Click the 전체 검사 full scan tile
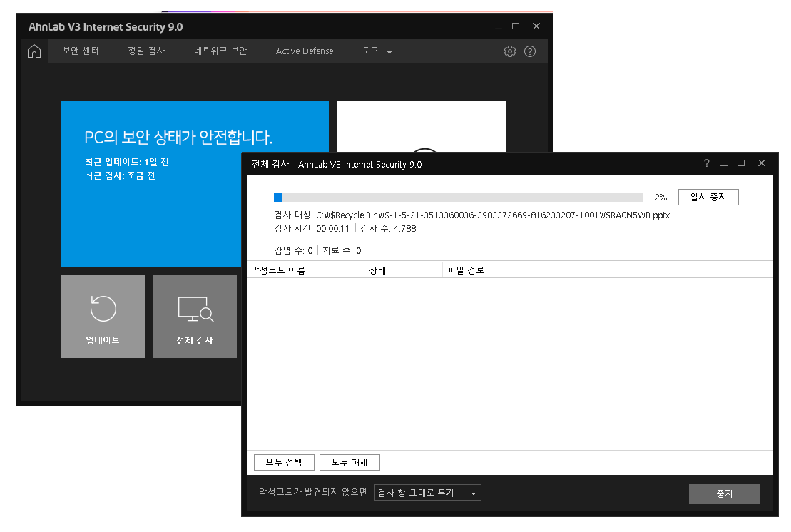 point(195,316)
